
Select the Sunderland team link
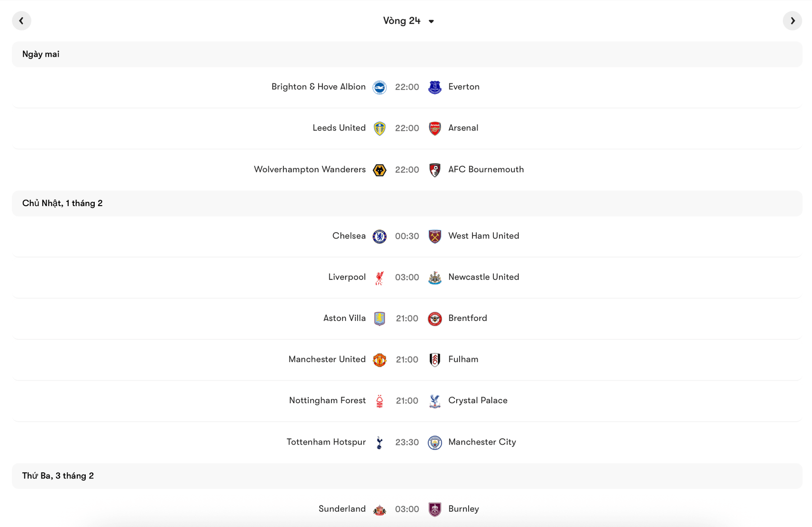341,508
